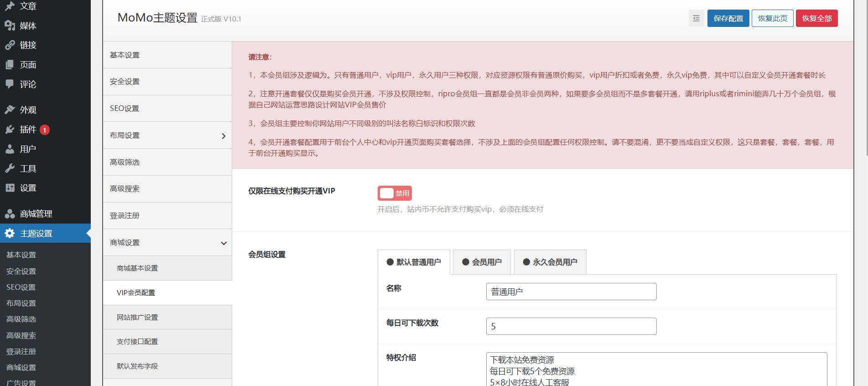Screen dimensions: 868x386
Task: Collapse the 商城设置 section arrow
Action: tap(223, 243)
